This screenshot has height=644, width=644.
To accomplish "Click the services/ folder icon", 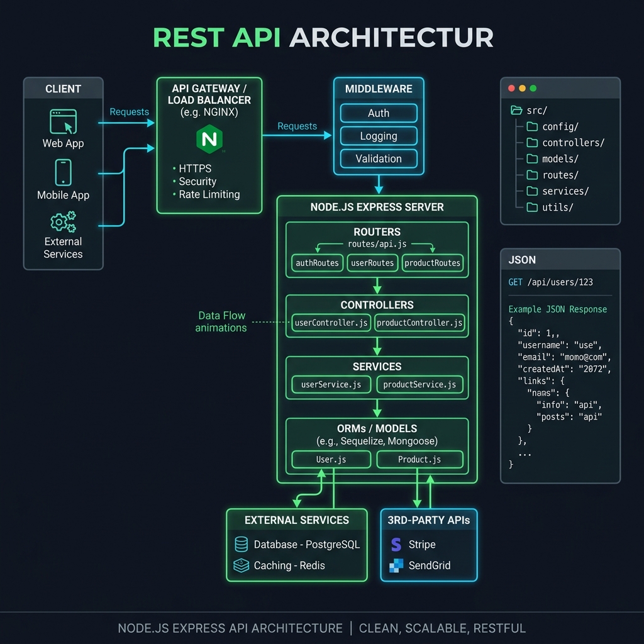I will [x=532, y=191].
